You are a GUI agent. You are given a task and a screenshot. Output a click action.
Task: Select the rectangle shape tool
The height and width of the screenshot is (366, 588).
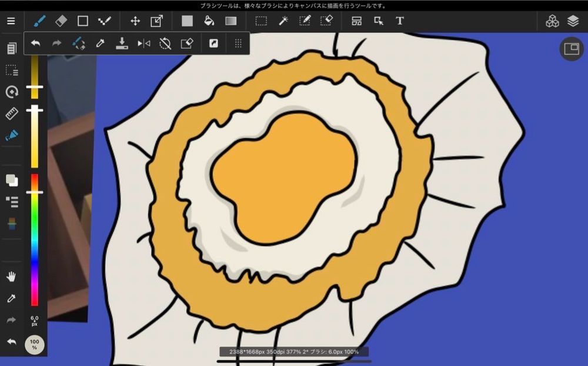pos(83,21)
